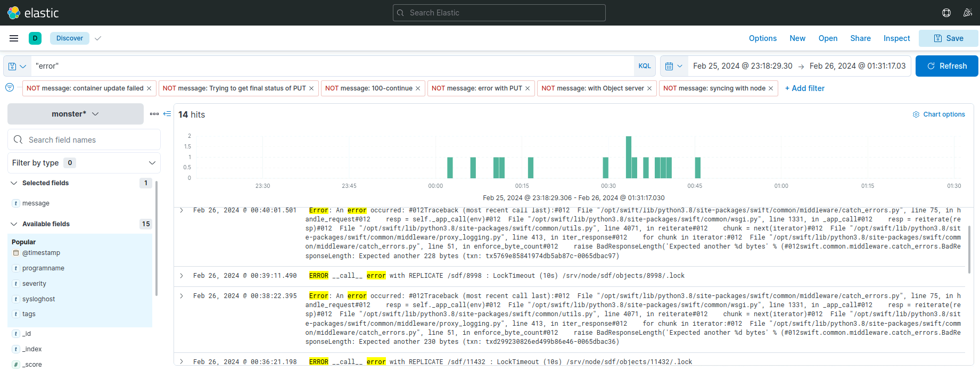Open the help menu icon in header
This screenshot has height=371, width=980.
[946, 13]
